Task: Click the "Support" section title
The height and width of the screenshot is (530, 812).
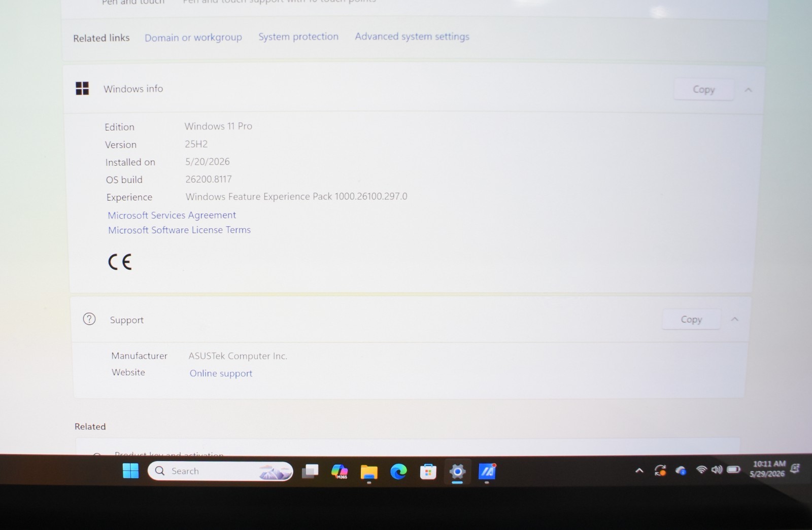Action: click(x=127, y=320)
